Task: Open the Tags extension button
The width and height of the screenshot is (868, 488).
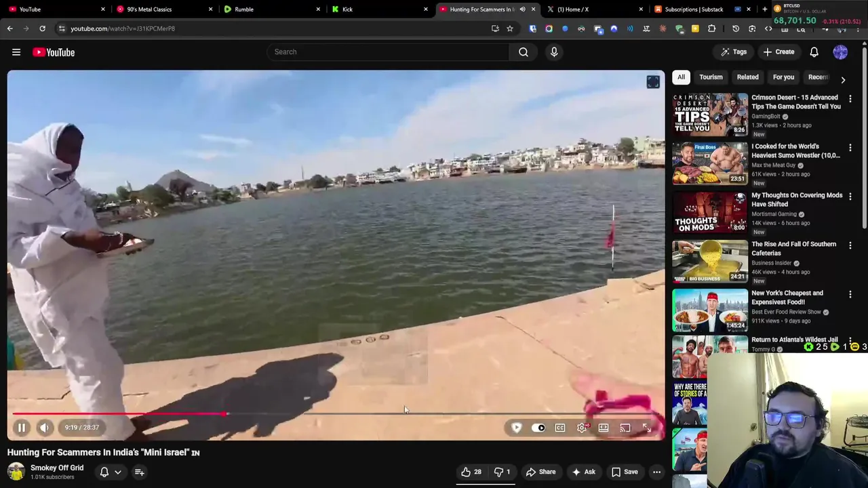Action: click(733, 52)
